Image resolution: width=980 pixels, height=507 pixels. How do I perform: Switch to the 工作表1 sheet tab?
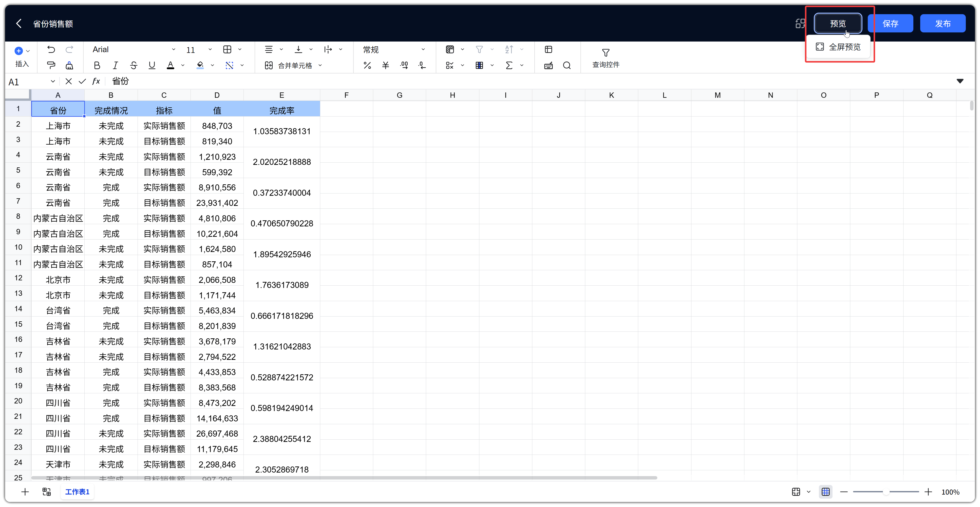click(77, 492)
